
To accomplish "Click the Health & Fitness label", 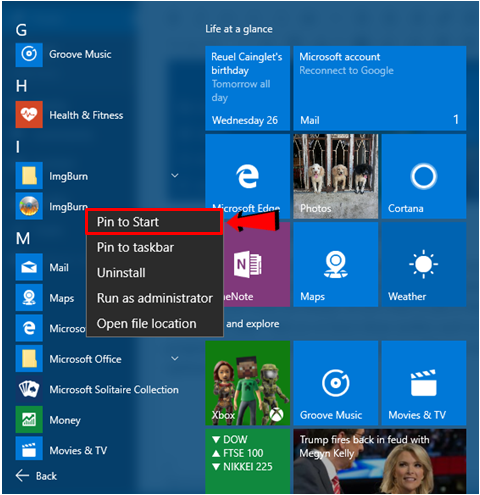I will 86,115.
